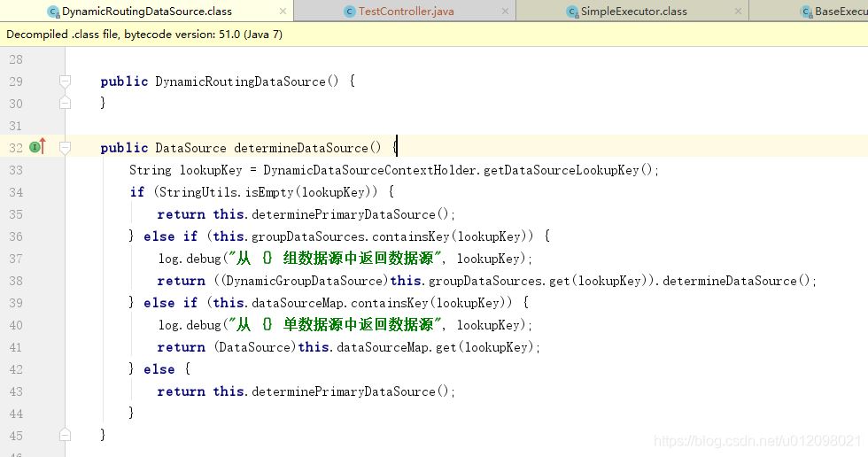Collapse determineDataSource method at line 32 fold marker

(x=65, y=148)
